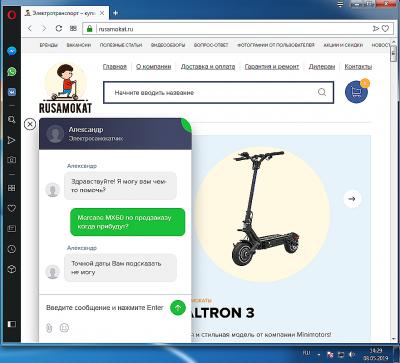Bookmark page with heart icon

coord(385,29)
